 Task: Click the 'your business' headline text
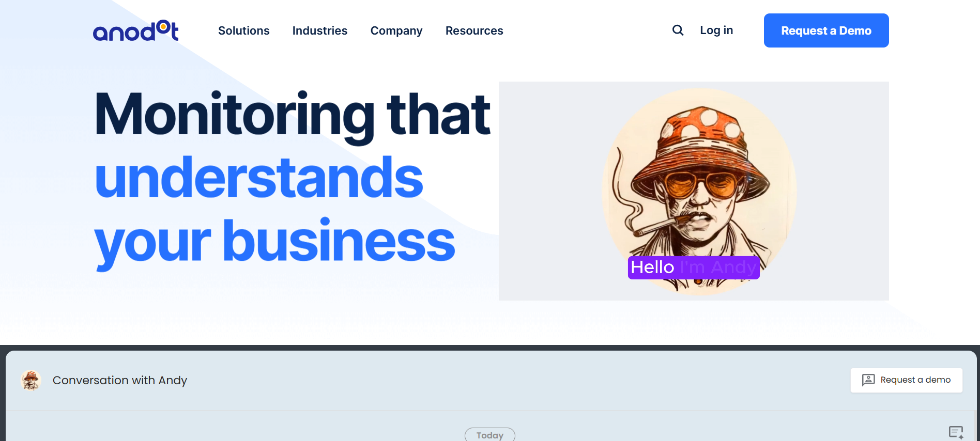point(274,243)
